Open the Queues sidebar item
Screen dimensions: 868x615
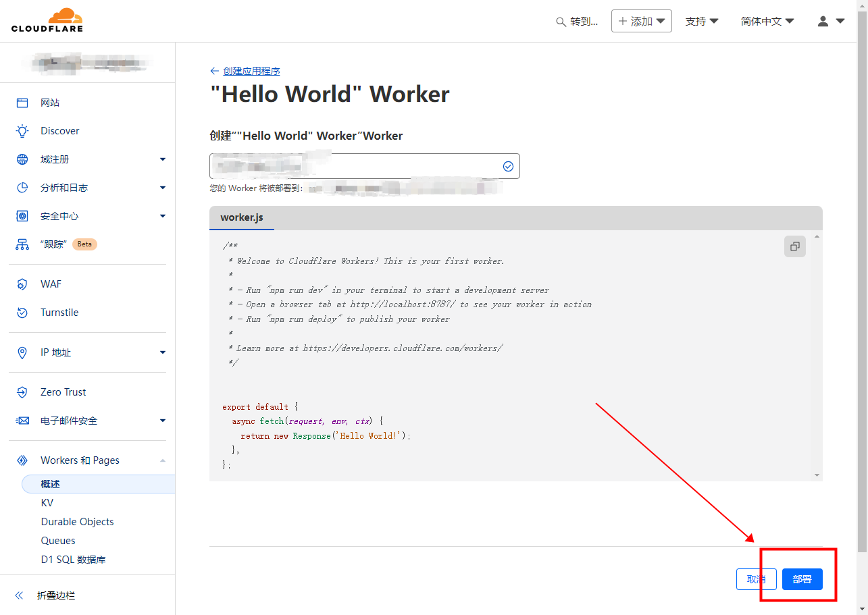(58, 541)
